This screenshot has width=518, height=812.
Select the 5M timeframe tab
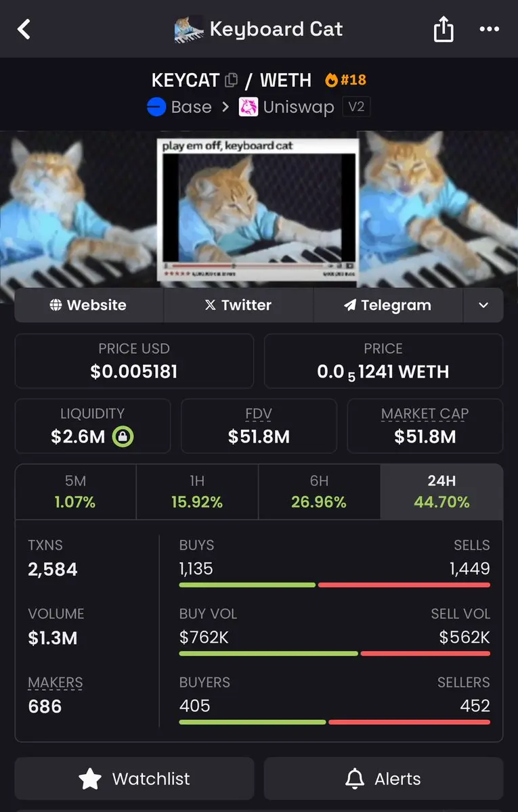(x=76, y=492)
